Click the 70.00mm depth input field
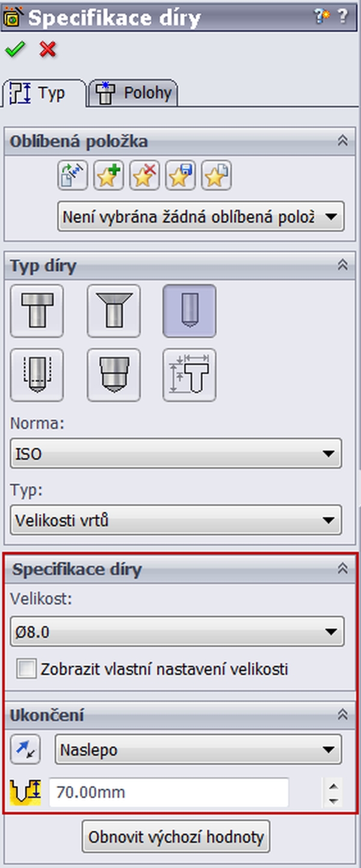 tap(168, 792)
